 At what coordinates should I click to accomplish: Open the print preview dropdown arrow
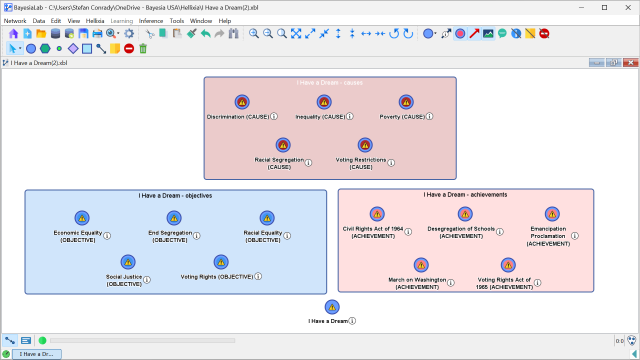pos(118,34)
